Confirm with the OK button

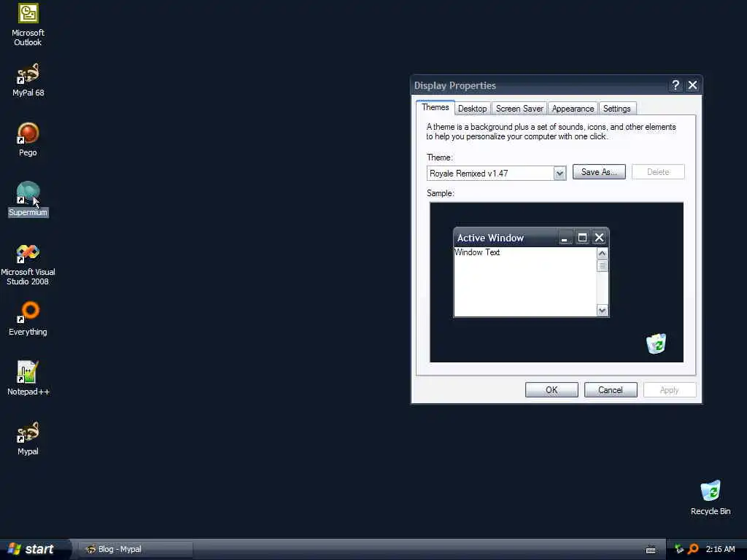point(551,390)
